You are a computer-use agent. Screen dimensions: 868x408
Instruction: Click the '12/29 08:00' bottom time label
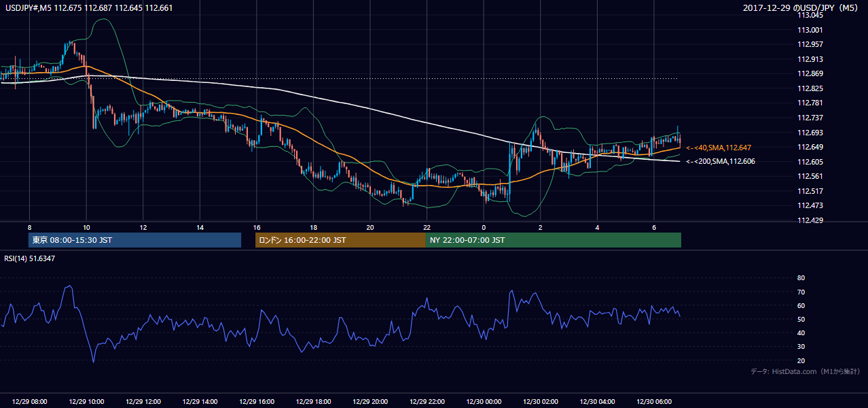pos(29,402)
